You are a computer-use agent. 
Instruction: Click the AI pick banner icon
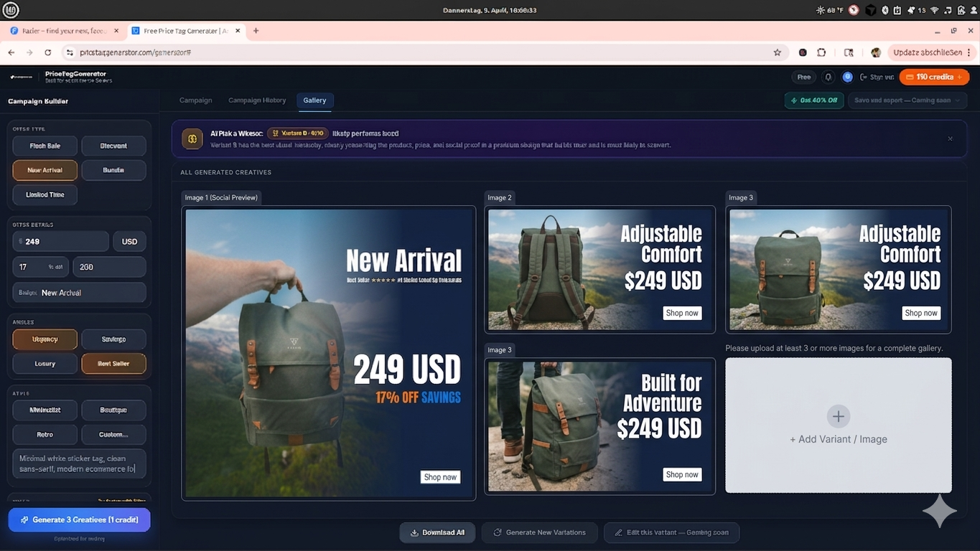tap(192, 138)
